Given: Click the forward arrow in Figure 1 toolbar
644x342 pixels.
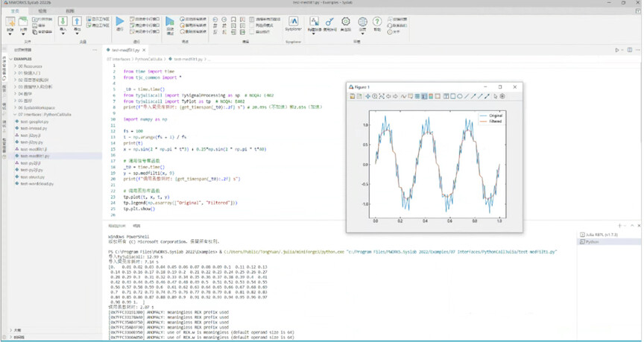Looking at the screenshot, I should (395, 96).
